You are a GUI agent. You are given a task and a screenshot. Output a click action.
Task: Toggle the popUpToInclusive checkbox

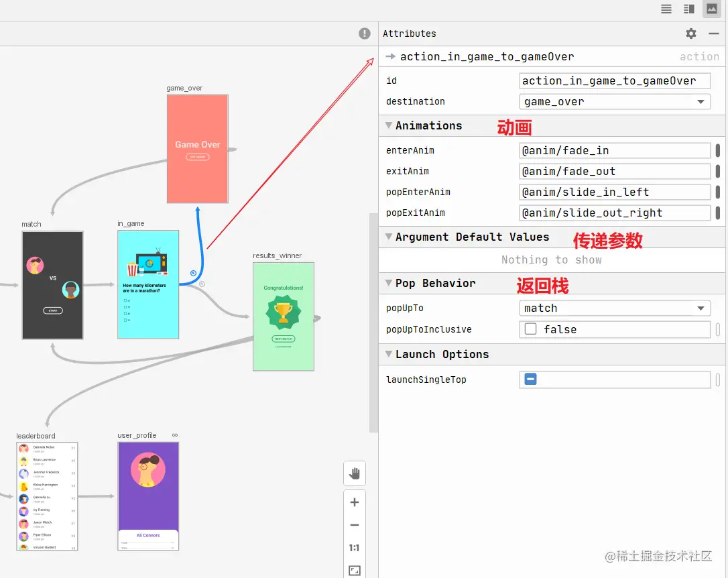click(530, 329)
